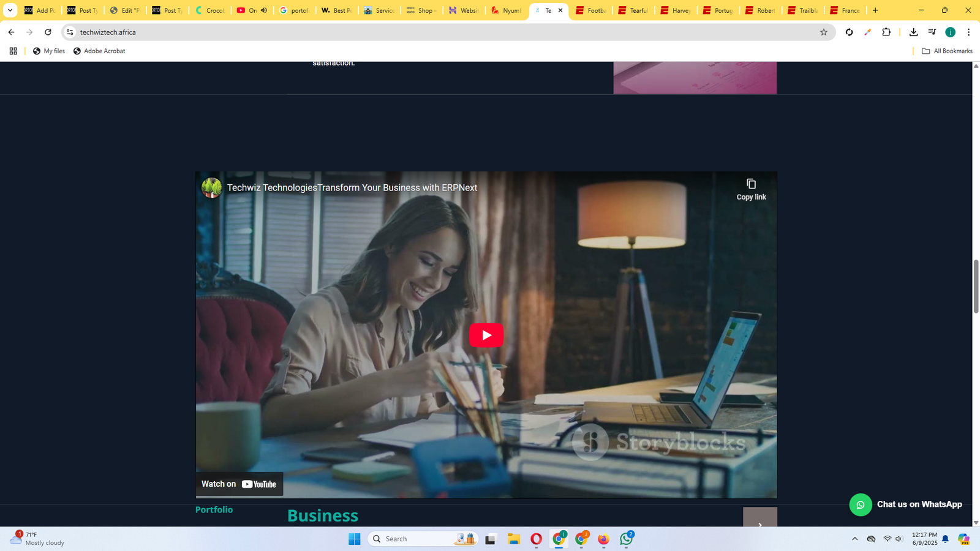Switch to the Croco tab

point(209,10)
